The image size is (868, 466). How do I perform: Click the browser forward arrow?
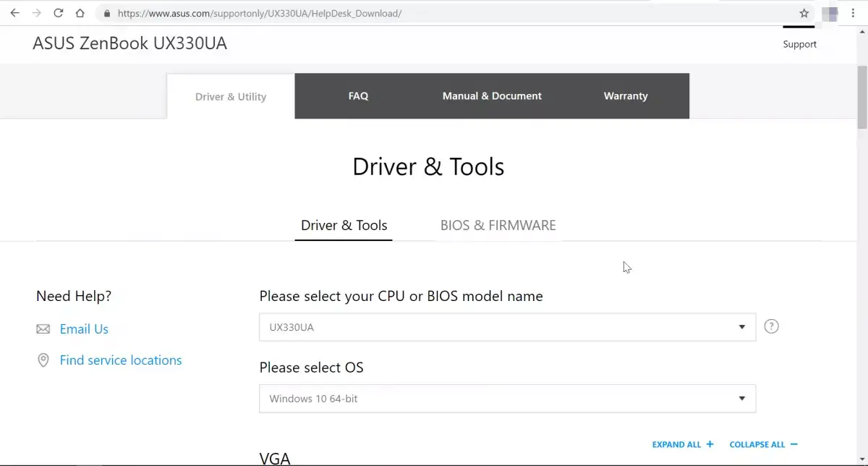[x=37, y=13]
